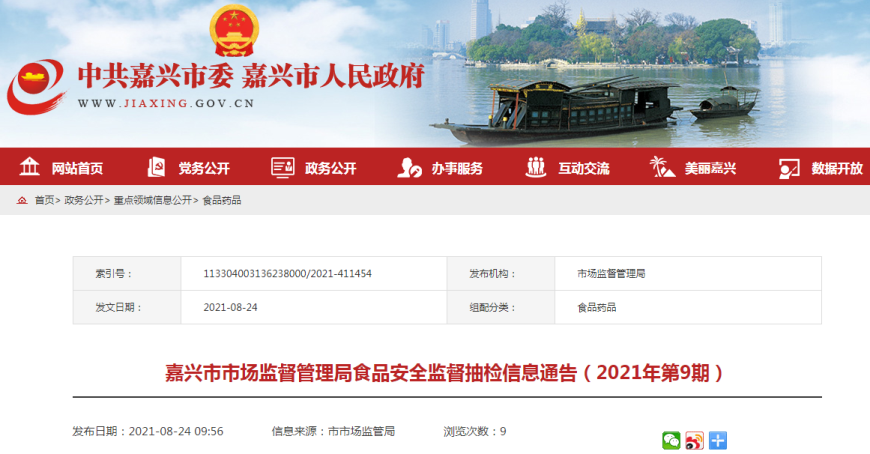Image resolution: width=870 pixels, height=454 pixels.
Task: Go to 食品药品 in the breadcrumb
Action: click(x=221, y=200)
